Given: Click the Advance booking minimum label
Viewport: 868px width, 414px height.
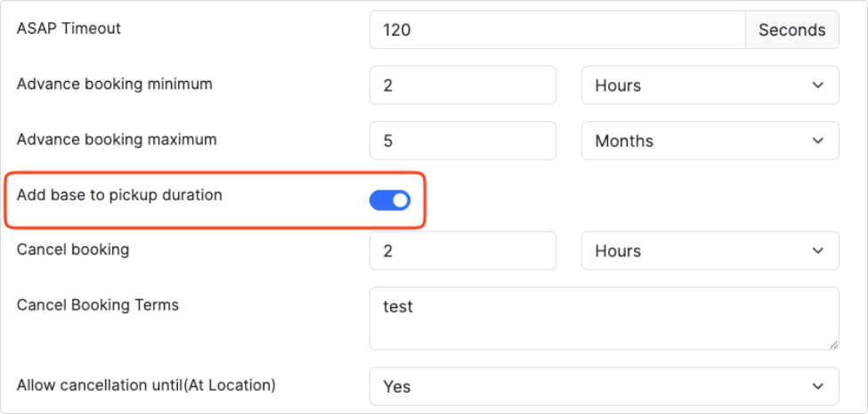Looking at the screenshot, I should coord(115,84).
